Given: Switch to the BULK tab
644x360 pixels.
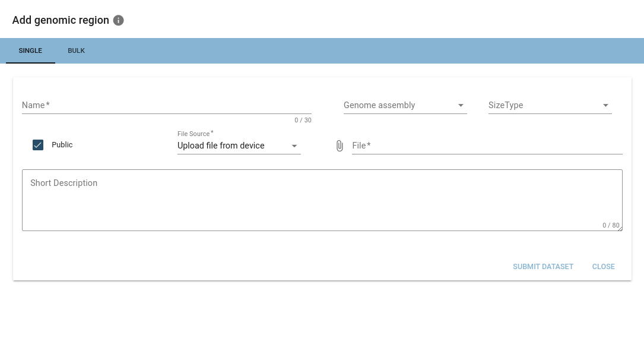Looking at the screenshot, I should point(76,51).
